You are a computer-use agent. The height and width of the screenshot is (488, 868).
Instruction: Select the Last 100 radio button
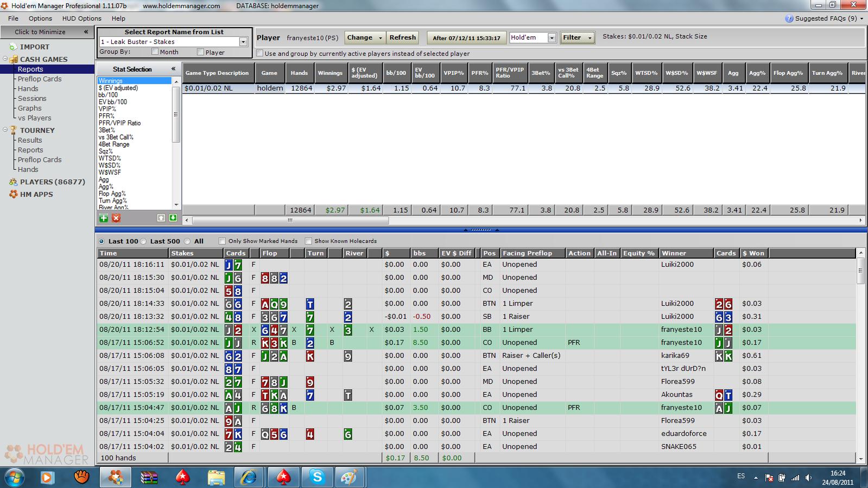click(x=102, y=241)
